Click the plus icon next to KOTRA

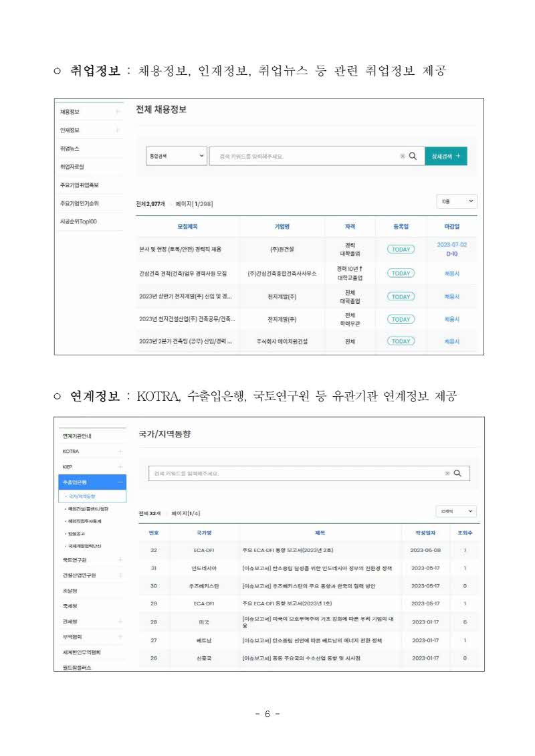(x=120, y=451)
